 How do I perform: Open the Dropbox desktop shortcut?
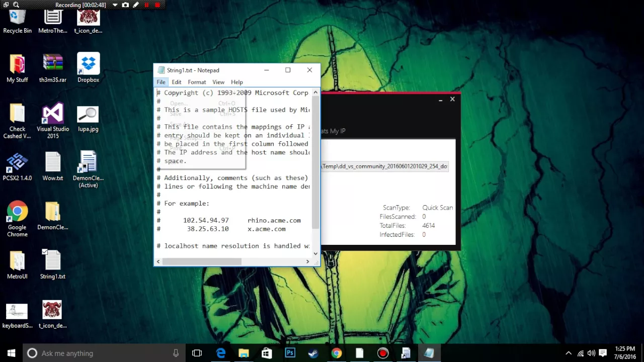pyautogui.click(x=88, y=68)
